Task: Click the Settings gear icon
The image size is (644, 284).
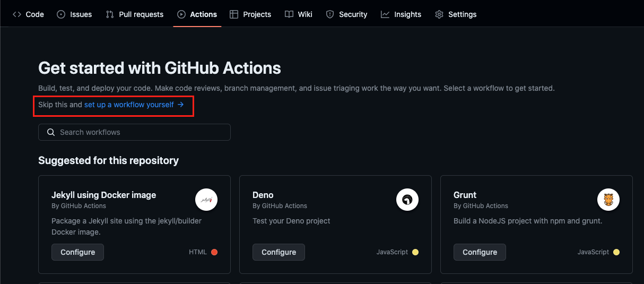Action: point(439,14)
